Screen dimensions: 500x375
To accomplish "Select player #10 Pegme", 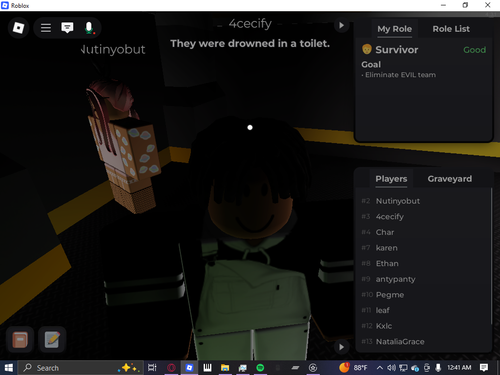I will [423, 295].
